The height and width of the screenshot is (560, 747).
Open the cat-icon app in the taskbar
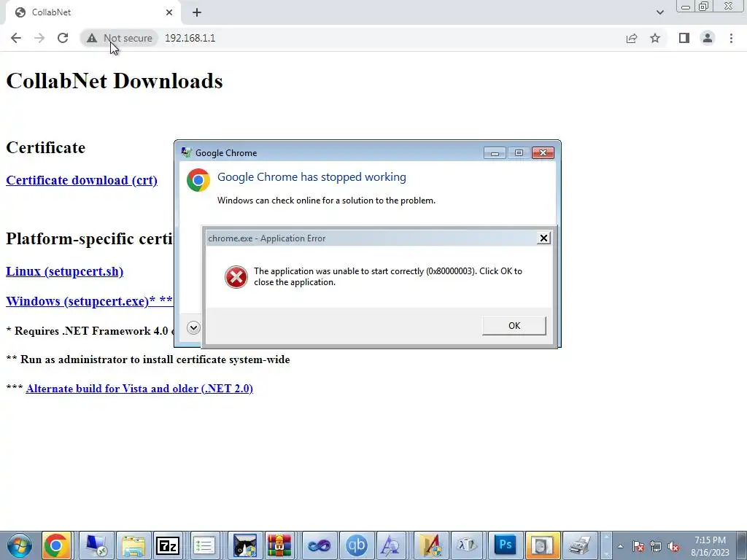[x=245, y=545]
